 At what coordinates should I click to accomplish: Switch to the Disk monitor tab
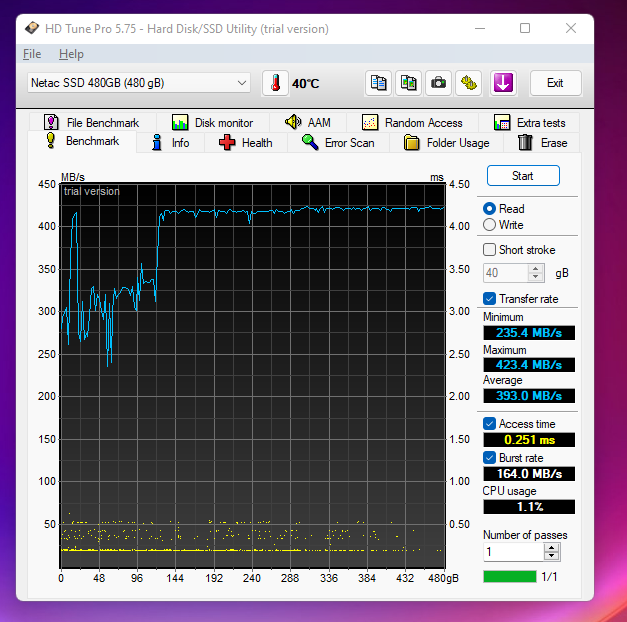pyautogui.click(x=213, y=122)
